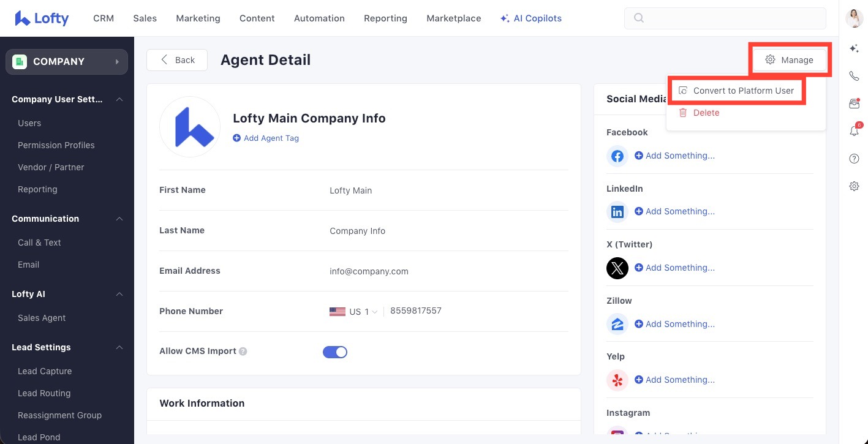This screenshot has width=868, height=444.
Task: Add an X (Twitter) link
Action: [674, 268]
